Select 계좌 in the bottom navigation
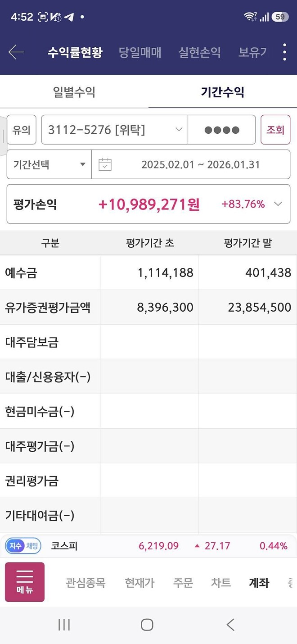297x644 pixels. (258, 582)
